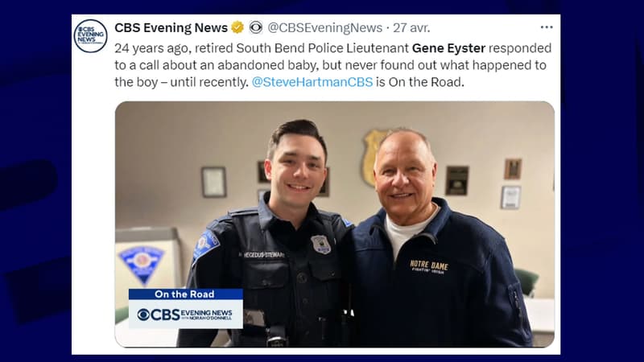Viewport: 644px width, 362px height.
Task: Click the On the Road banner in photo
Action: pyautogui.click(x=185, y=294)
